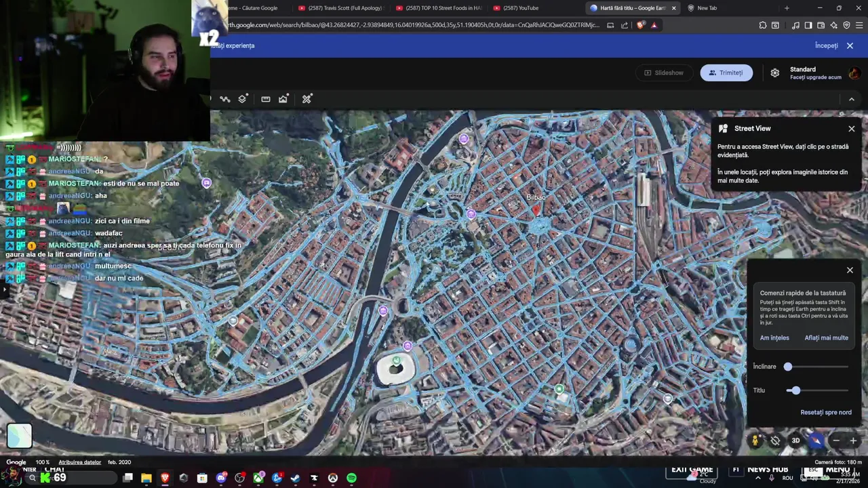Viewport: 868px width, 488px height.
Task: Open Leo AI sparkle icon
Action: [x=834, y=25]
